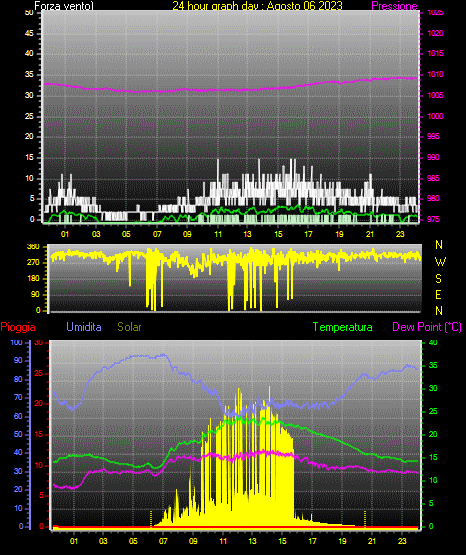The width and height of the screenshot is (466, 555).
Task: Click the '975' pressure axis value
Action: coord(433,219)
